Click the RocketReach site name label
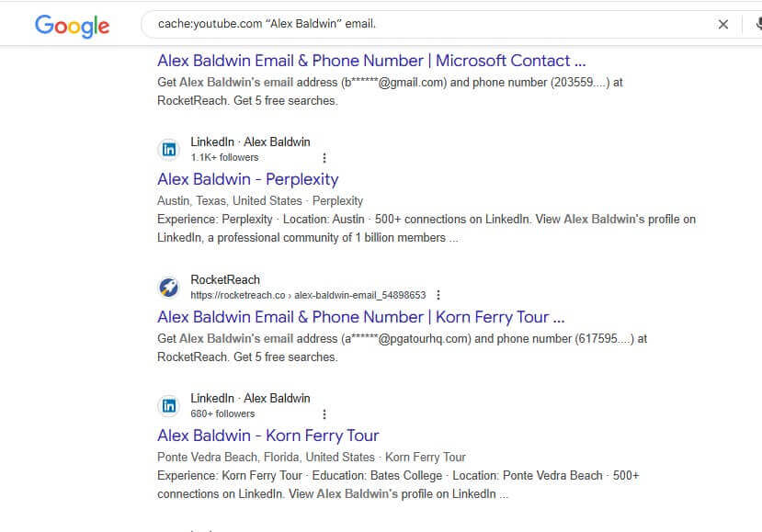Viewport: 762px width, 532px height. tap(225, 280)
